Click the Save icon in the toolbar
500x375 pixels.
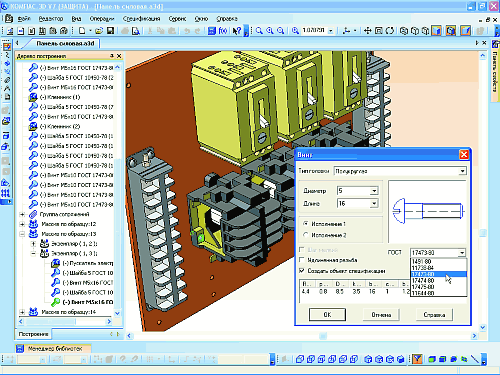pyautogui.click(x=110, y=31)
